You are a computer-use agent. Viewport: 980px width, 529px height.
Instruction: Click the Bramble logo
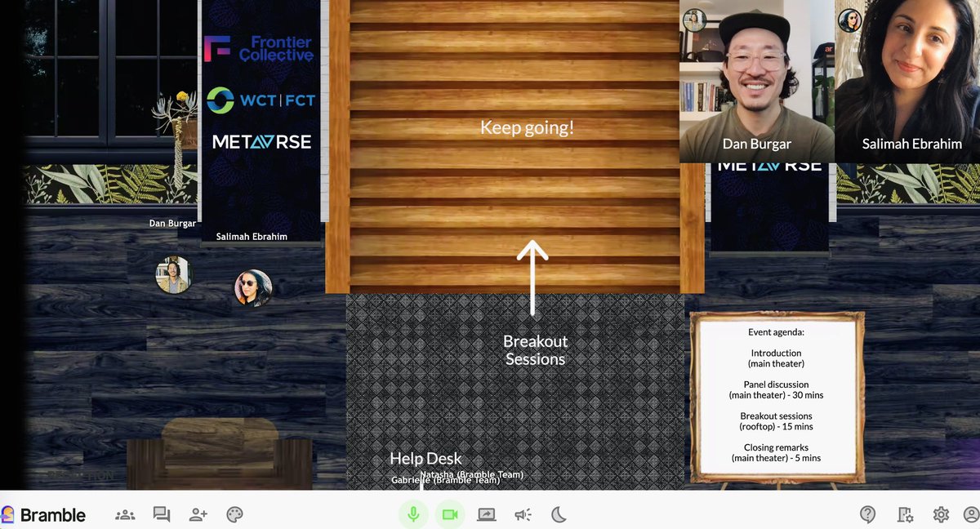point(43,515)
